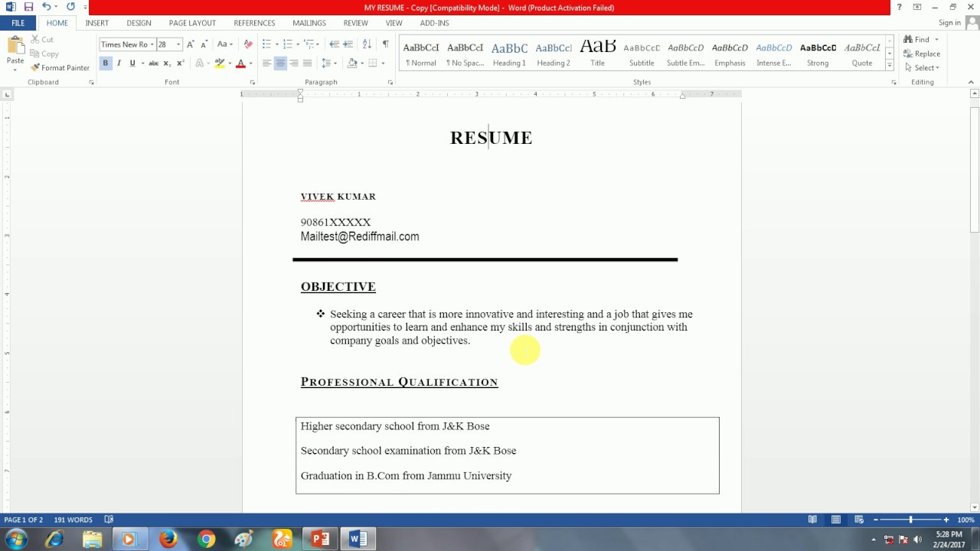This screenshot has height=551, width=980.
Task: Open the font size dropdown
Action: [x=179, y=44]
